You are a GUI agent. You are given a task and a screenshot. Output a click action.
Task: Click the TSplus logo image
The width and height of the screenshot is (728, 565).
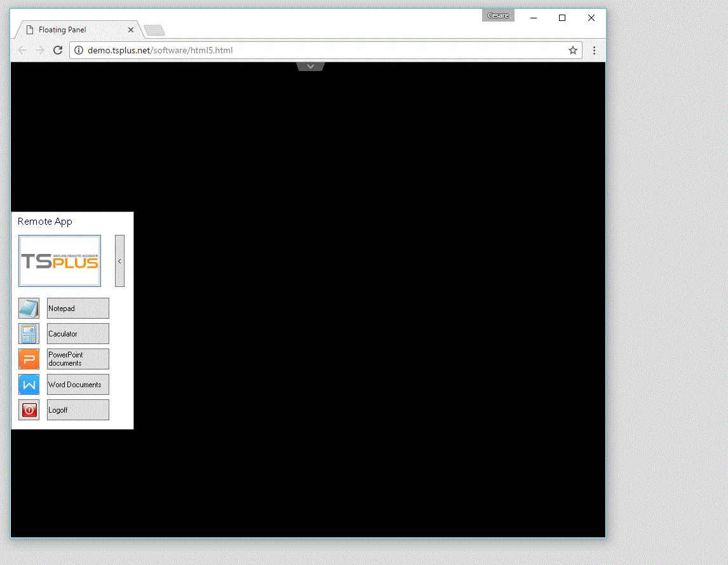[x=60, y=261]
